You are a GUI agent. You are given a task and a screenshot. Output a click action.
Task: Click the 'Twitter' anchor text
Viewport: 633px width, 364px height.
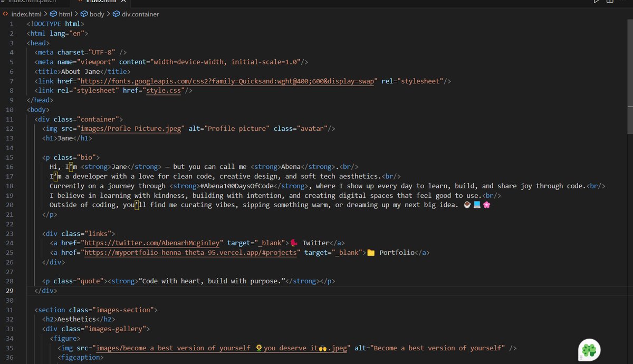pyautogui.click(x=316, y=243)
